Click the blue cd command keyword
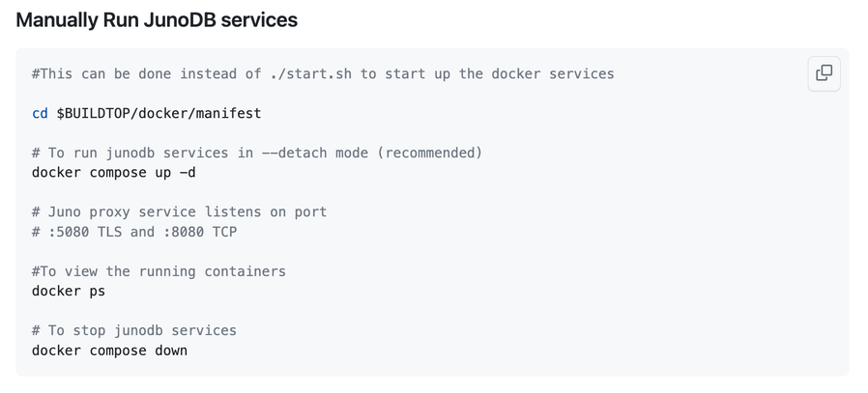The width and height of the screenshot is (868, 393). 40,113
